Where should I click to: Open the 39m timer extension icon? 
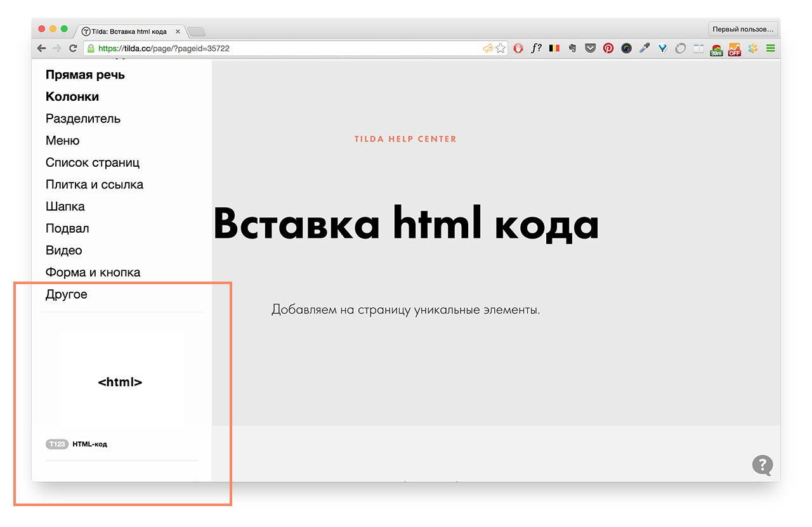(x=716, y=49)
